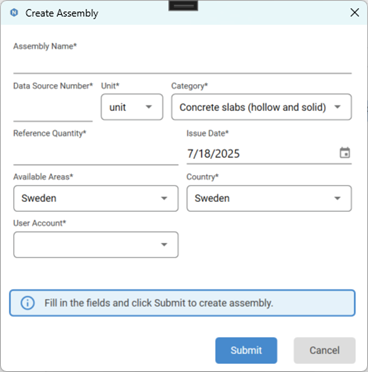Screen dimensions: 368x372
Task: Open the Country dropdown set to Sweden
Action: pos(269,198)
